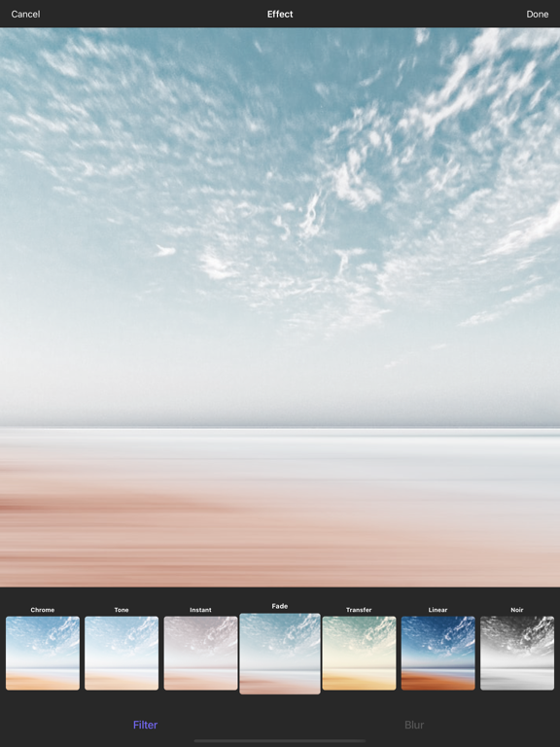Select the Instant filter thumbnail
The height and width of the screenshot is (747, 560).
tap(200, 654)
